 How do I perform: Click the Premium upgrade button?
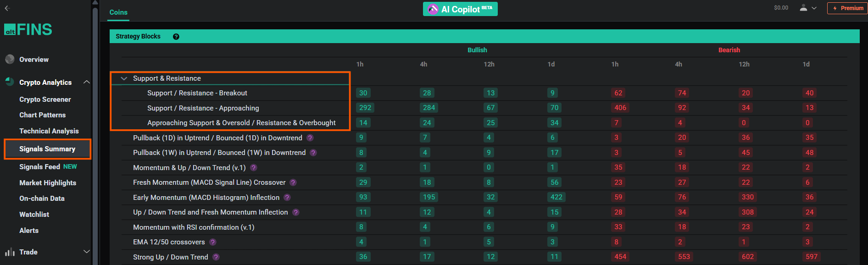pos(847,8)
